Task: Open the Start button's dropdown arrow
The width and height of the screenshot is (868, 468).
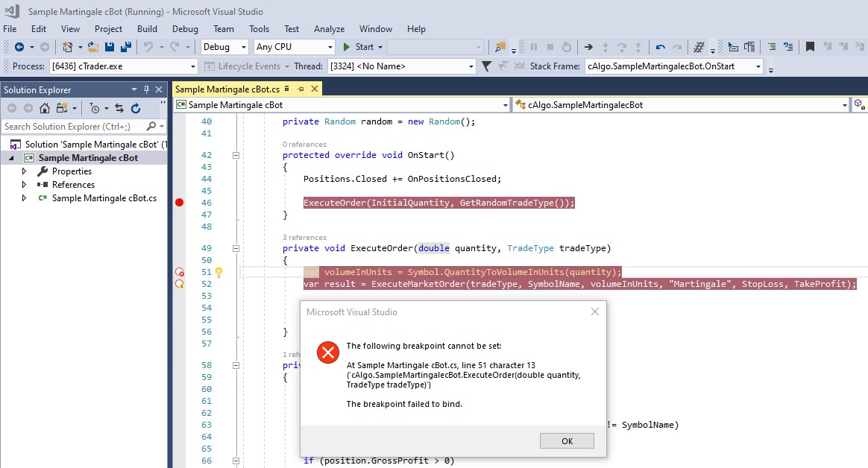Action: (380, 47)
